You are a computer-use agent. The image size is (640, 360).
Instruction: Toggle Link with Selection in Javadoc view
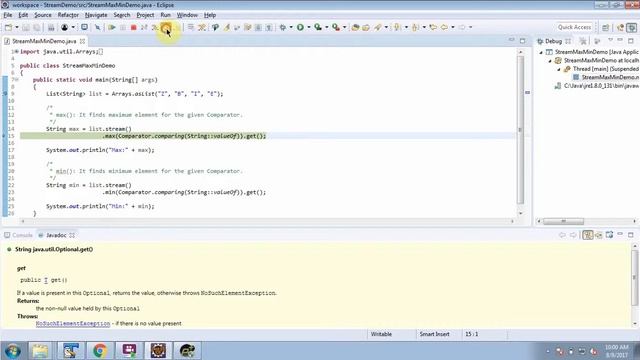pyautogui.click(x=587, y=235)
